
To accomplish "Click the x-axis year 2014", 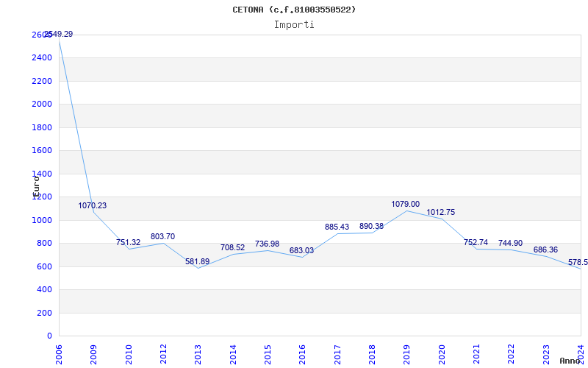I will [233, 354].
